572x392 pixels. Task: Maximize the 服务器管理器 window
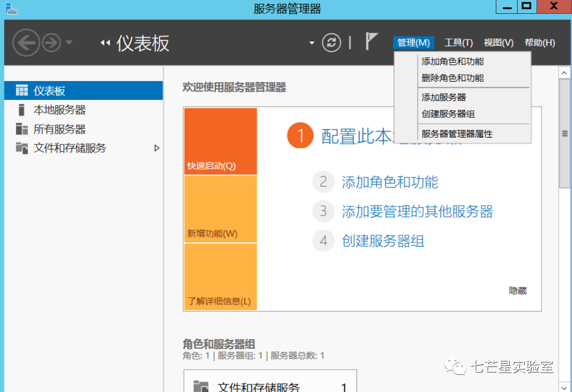coord(526,7)
